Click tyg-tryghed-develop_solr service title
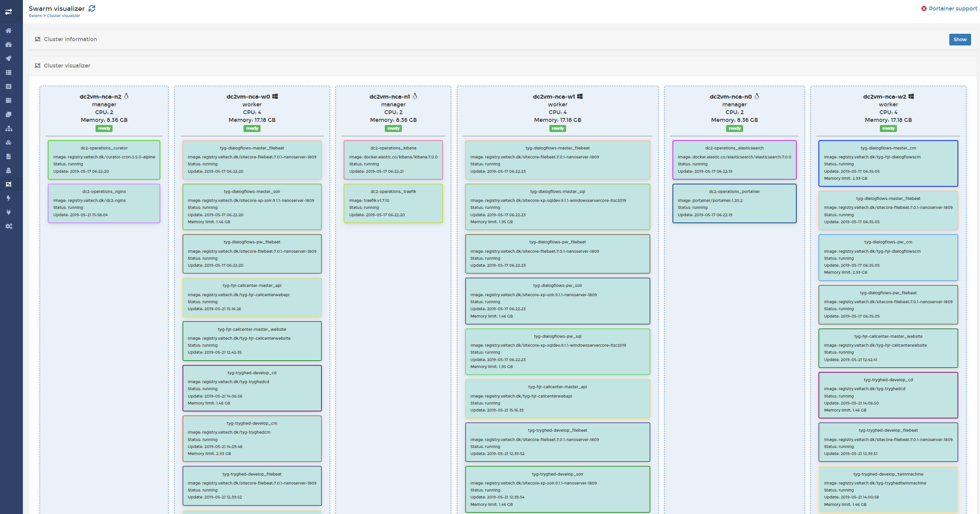 tap(558, 474)
